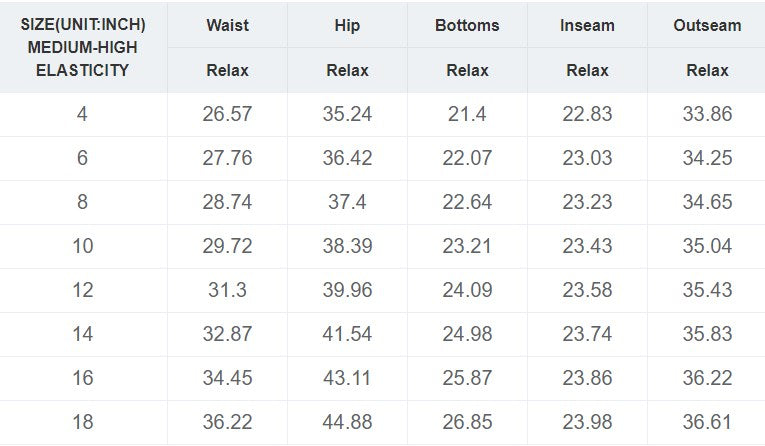Click the size unit elasticity header cell
Viewport: 765px width, 446px height.
point(83,48)
